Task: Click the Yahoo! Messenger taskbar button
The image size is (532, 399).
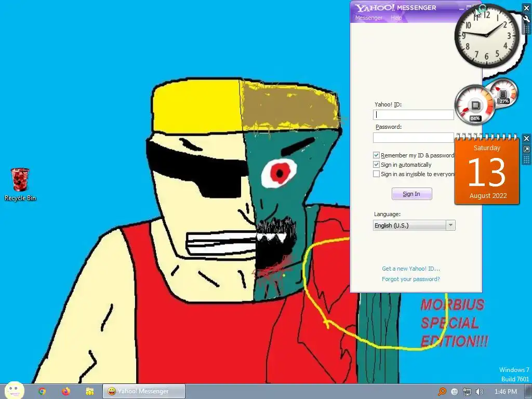Action: coord(144,391)
